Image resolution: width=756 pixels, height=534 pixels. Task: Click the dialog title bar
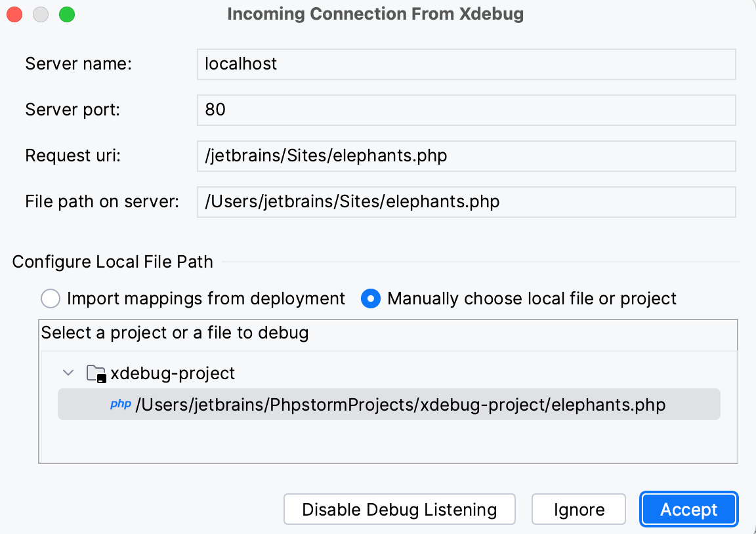tap(375, 14)
